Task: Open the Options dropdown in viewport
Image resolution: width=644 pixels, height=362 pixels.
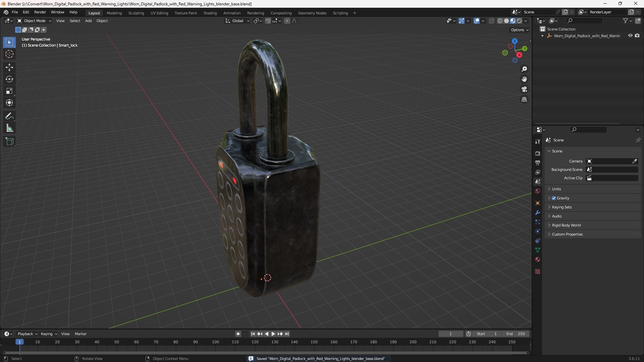Action: 520,30
